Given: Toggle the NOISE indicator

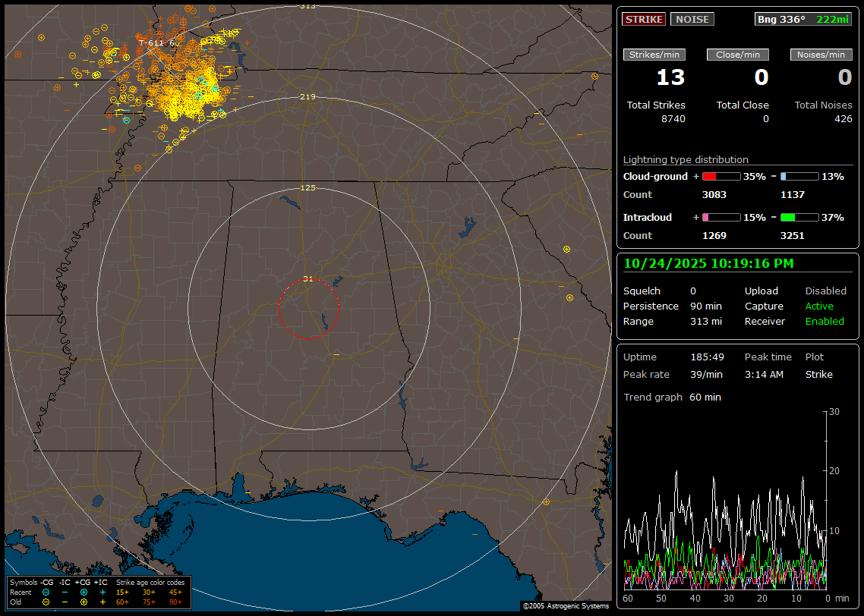Looking at the screenshot, I should [x=692, y=19].
